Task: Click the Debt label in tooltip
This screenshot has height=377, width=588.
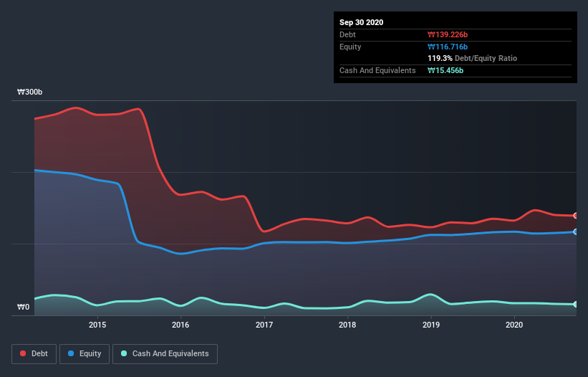Action: pyautogui.click(x=347, y=35)
